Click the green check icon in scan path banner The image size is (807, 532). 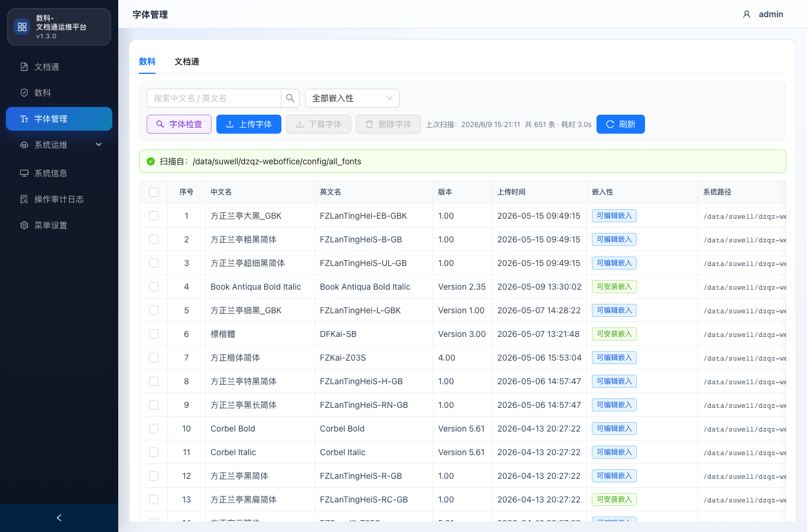(151, 161)
